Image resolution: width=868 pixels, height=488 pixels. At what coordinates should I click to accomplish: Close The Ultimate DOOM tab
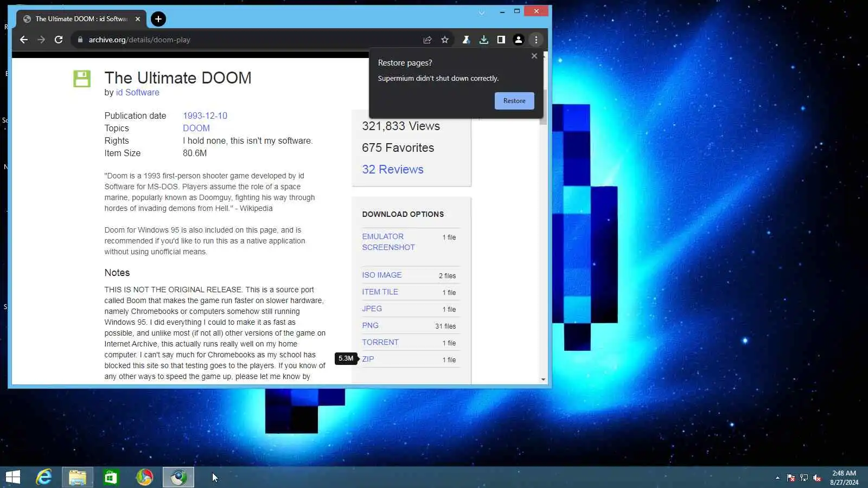point(138,19)
